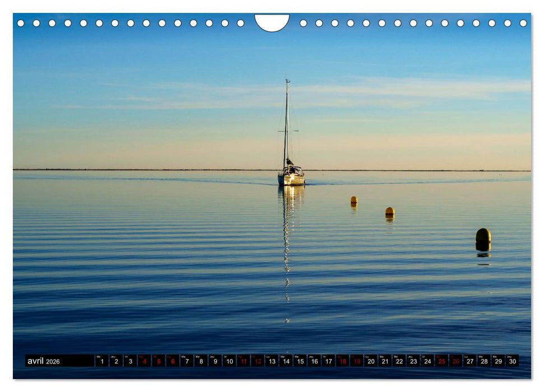The width and height of the screenshot is (544, 392).
Task: Select the red date 25
Action: coord(441,362)
